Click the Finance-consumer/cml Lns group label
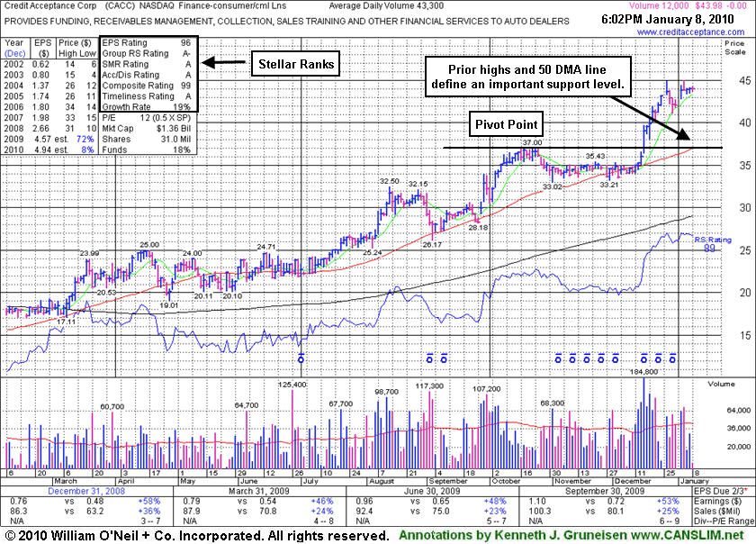756x544 pixels. click(x=232, y=6)
